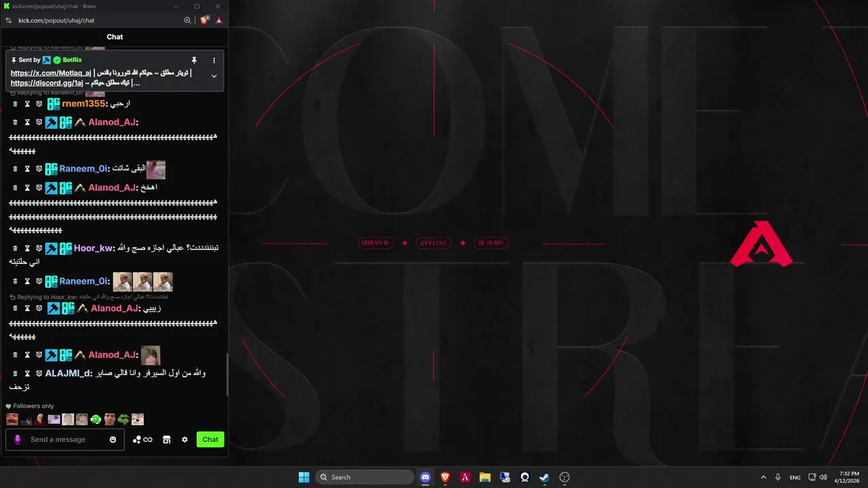The image size is (868, 488).
Task: Click the chat scrollbar thumb
Action: click(227, 374)
